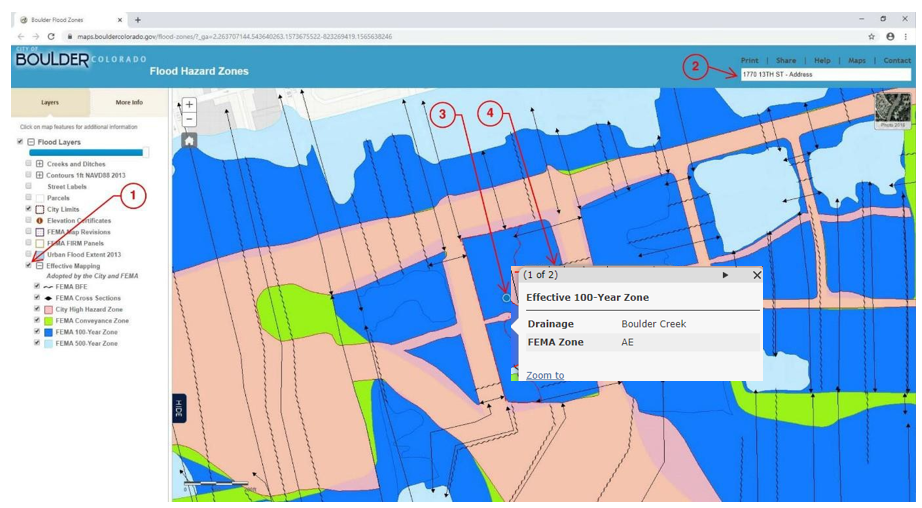922x508 pixels.
Task: Click the FEMA FIRM Panels legend symbol
Action: (40, 243)
